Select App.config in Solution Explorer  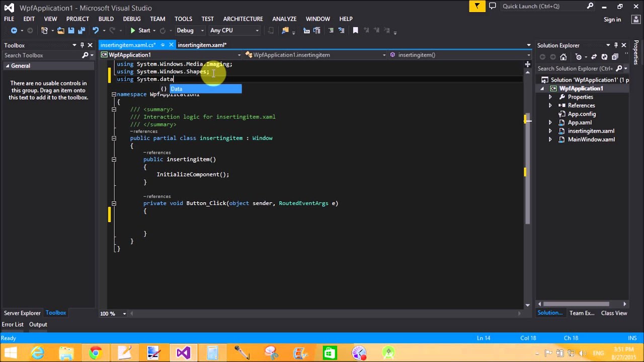pos(582,114)
